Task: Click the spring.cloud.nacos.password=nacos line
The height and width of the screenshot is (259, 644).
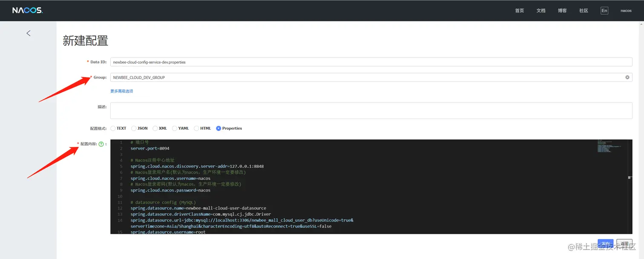Action: tap(170, 190)
